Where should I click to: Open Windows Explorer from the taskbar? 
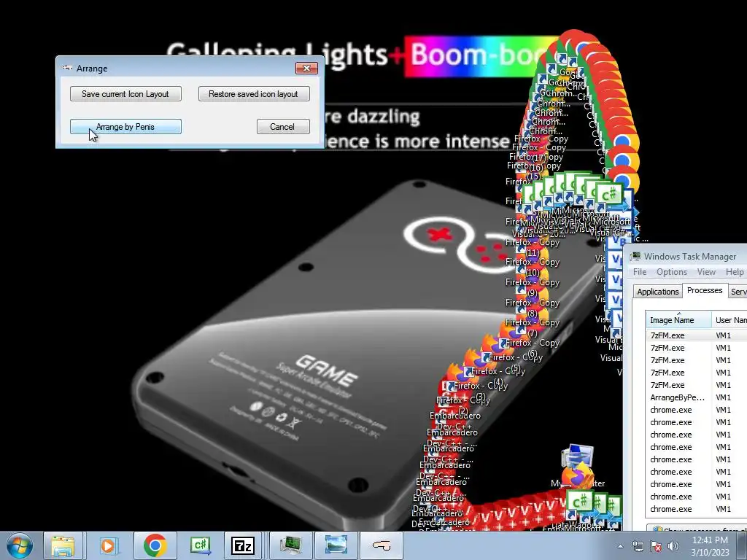tap(63, 545)
